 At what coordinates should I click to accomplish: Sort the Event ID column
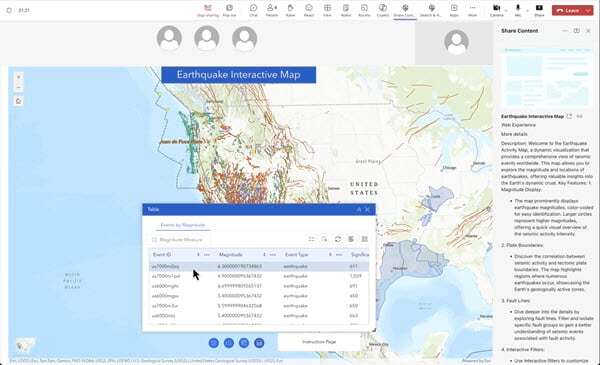[x=198, y=254]
